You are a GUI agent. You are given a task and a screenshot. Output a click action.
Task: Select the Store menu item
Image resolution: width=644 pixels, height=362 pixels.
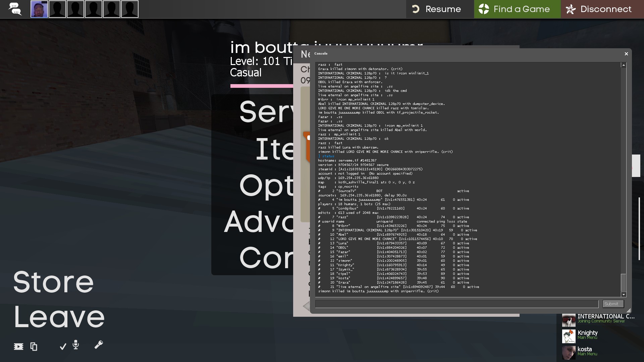tap(53, 282)
